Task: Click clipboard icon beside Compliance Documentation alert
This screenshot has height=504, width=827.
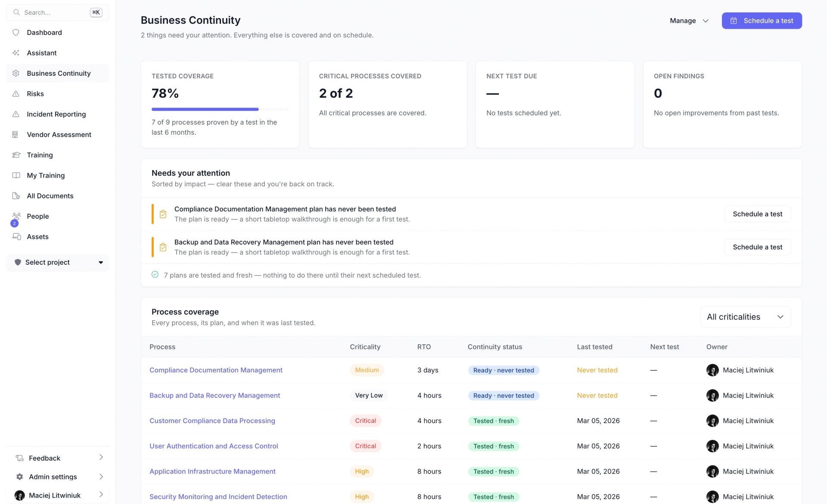Action: [x=163, y=214]
